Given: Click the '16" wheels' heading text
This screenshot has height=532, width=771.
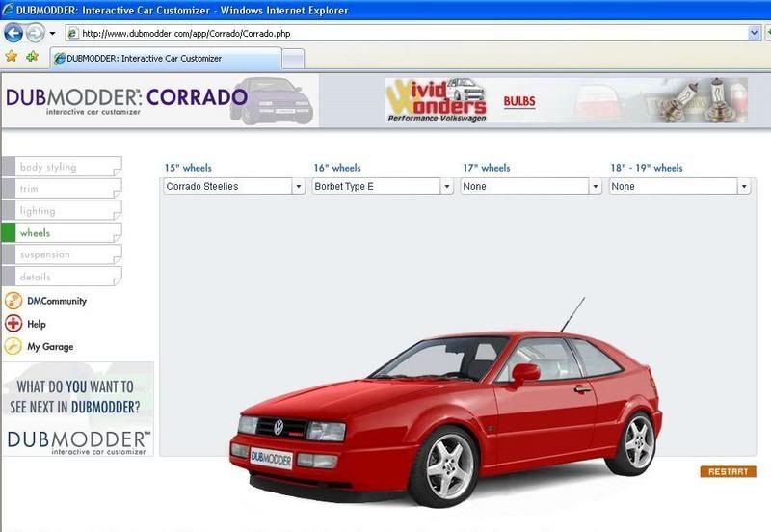Looking at the screenshot, I should pyautogui.click(x=337, y=168).
